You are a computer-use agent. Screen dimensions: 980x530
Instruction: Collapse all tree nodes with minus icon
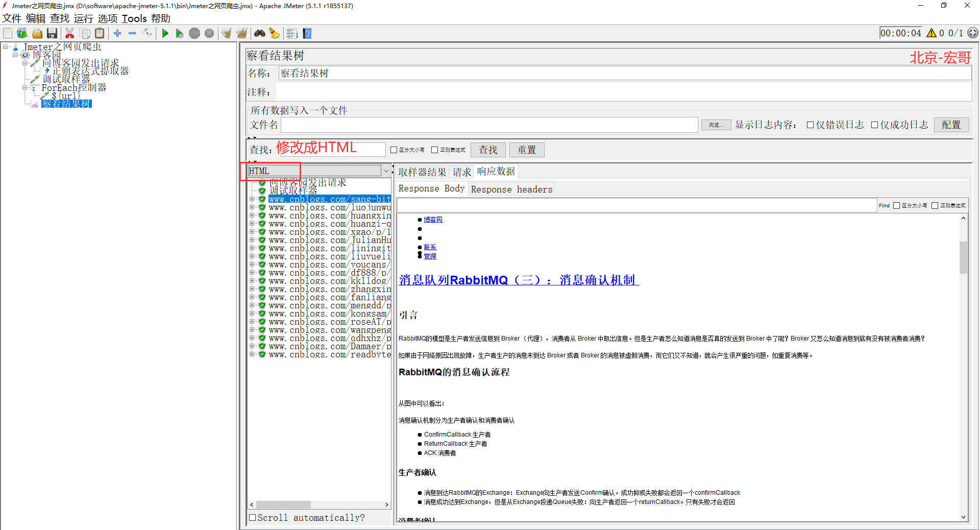(132, 33)
